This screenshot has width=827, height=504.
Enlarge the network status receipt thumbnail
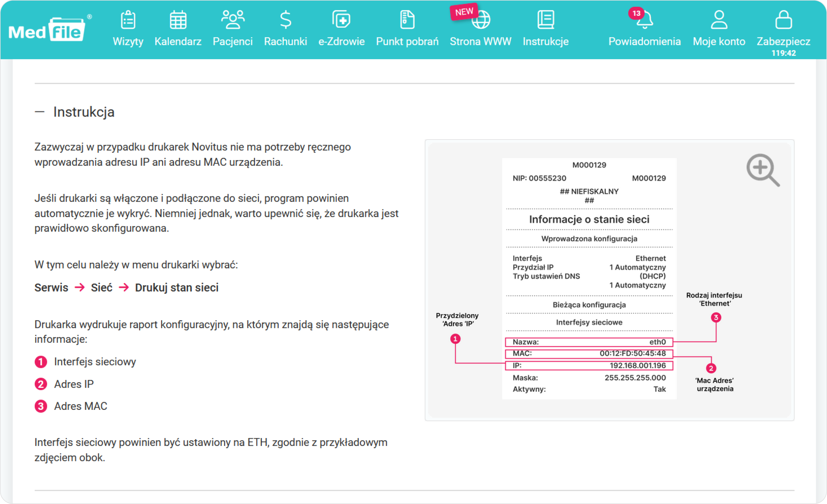609,280
